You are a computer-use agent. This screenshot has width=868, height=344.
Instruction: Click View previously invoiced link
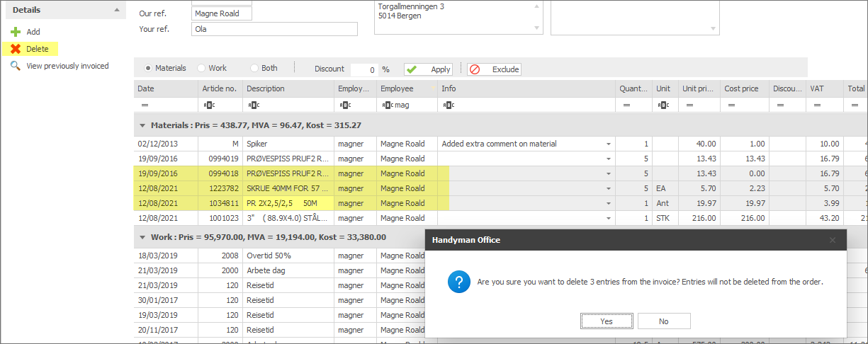point(67,66)
